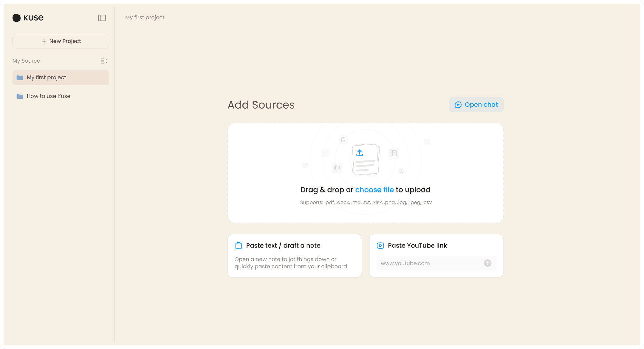Start a new project
644x349 pixels.
[61, 41]
